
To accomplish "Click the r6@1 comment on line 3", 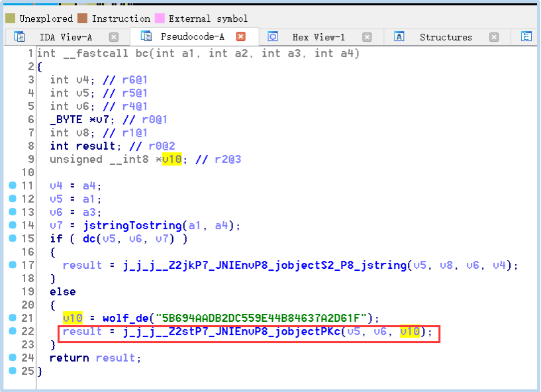I will click(x=135, y=79).
